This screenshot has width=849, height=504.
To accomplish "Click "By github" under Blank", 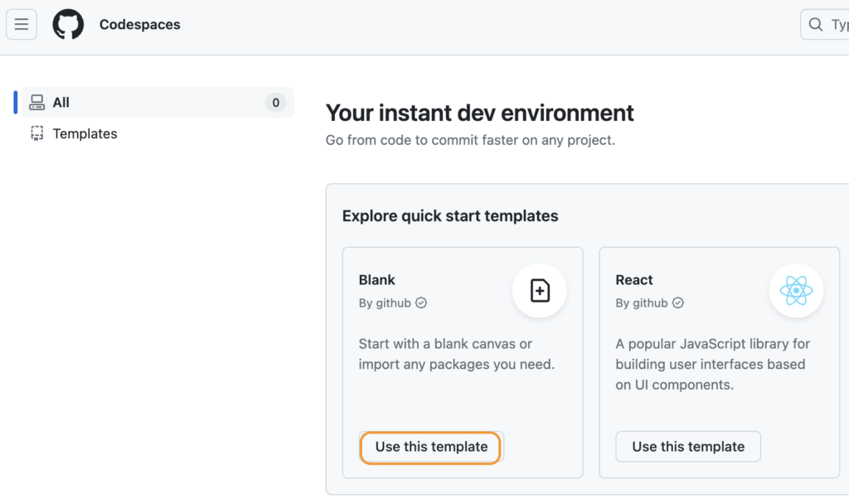I will 385,303.
